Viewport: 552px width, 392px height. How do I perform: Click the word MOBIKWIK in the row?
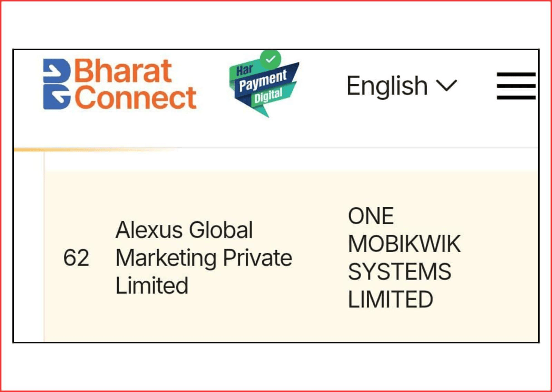[404, 244]
